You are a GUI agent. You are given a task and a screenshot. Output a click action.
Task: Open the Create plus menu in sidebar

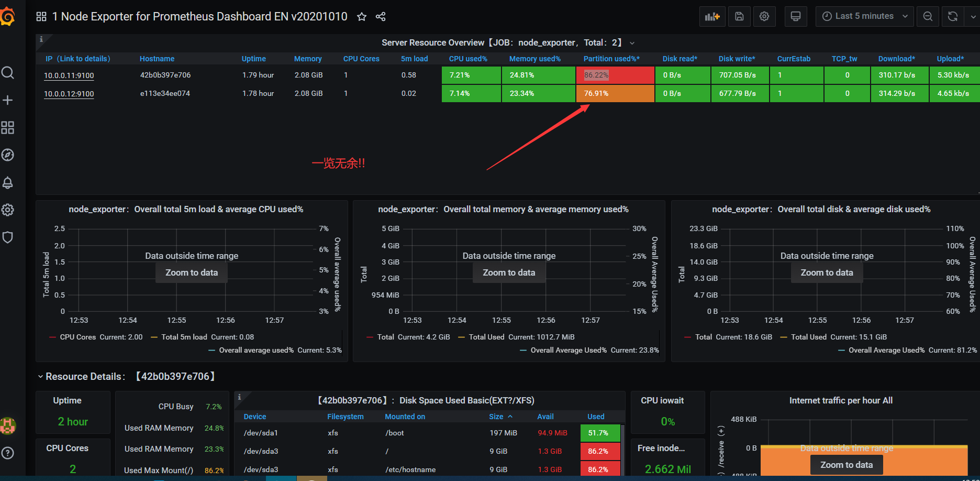(x=7, y=100)
